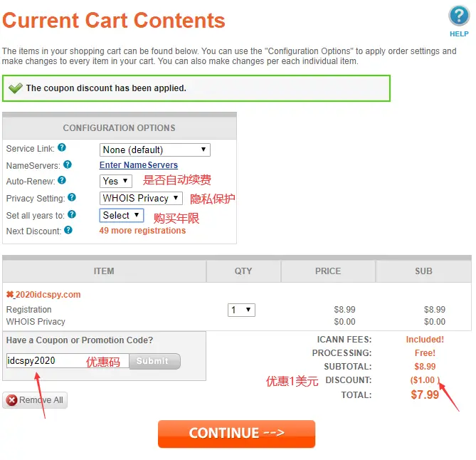This screenshot has height=460, width=476.
Task: Open the HELP question mark icon
Action: [x=459, y=16]
